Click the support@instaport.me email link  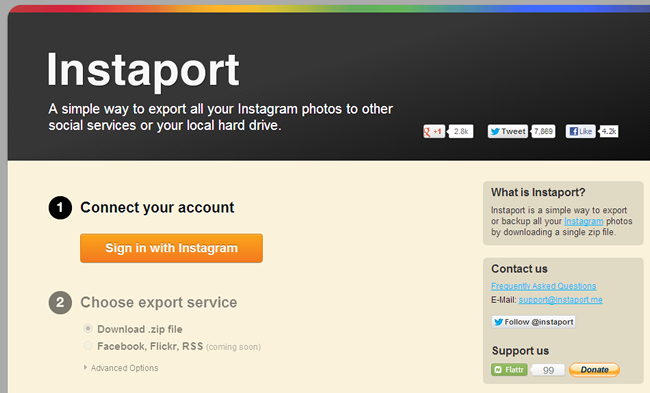(560, 300)
